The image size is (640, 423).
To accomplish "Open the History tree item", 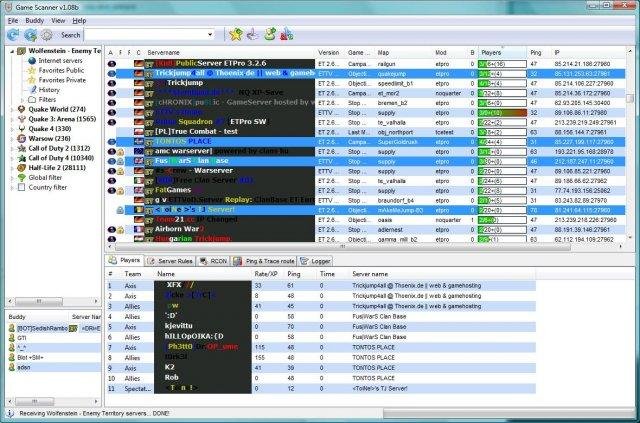I will pyautogui.click(x=49, y=90).
